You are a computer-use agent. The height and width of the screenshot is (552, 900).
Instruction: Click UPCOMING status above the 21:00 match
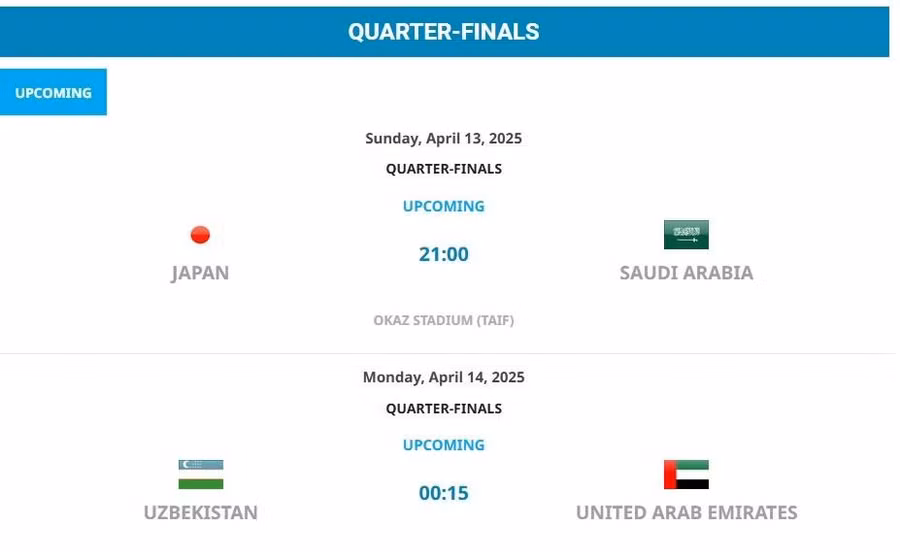coord(444,206)
